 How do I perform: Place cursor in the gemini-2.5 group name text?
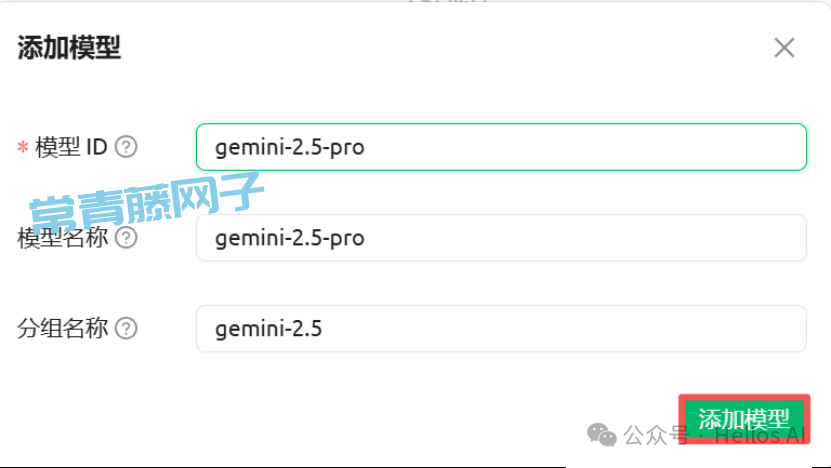[x=269, y=328]
